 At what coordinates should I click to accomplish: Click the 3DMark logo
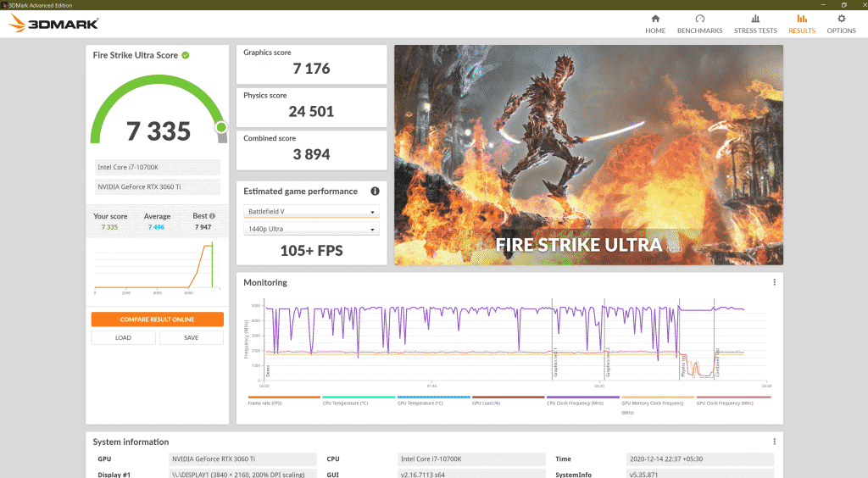[x=54, y=23]
